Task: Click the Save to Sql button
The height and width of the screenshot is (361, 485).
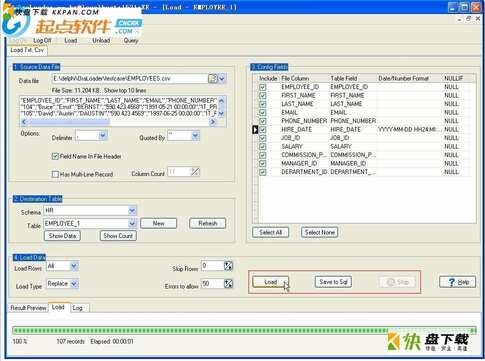Action: (x=333, y=282)
